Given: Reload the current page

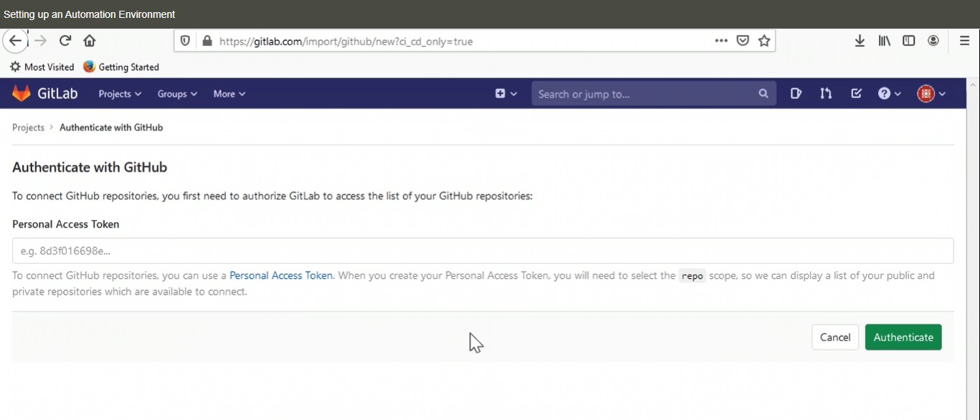Looking at the screenshot, I should [65, 41].
